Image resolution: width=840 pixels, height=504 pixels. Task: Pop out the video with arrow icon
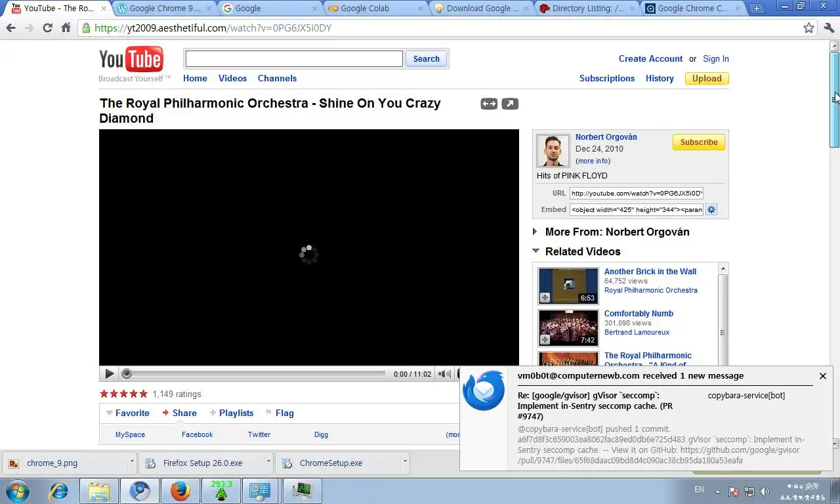coord(510,104)
